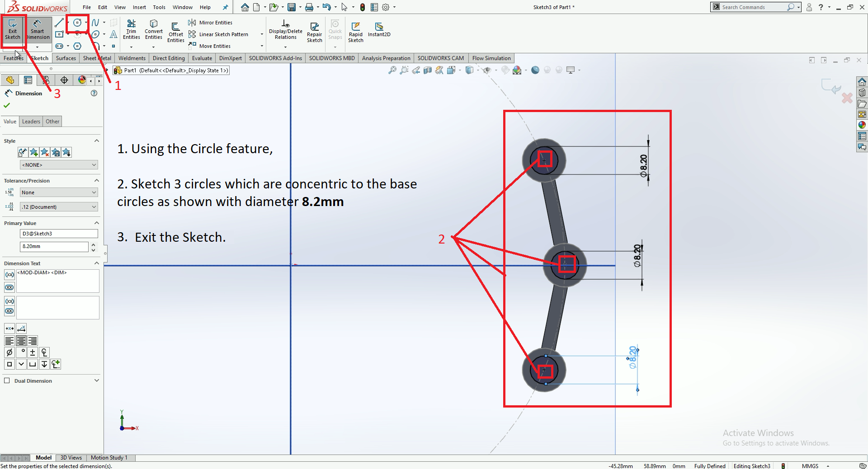Set dimension text to left justify
The height and width of the screenshot is (469, 868).
pyautogui.click(x=9, y=341)
